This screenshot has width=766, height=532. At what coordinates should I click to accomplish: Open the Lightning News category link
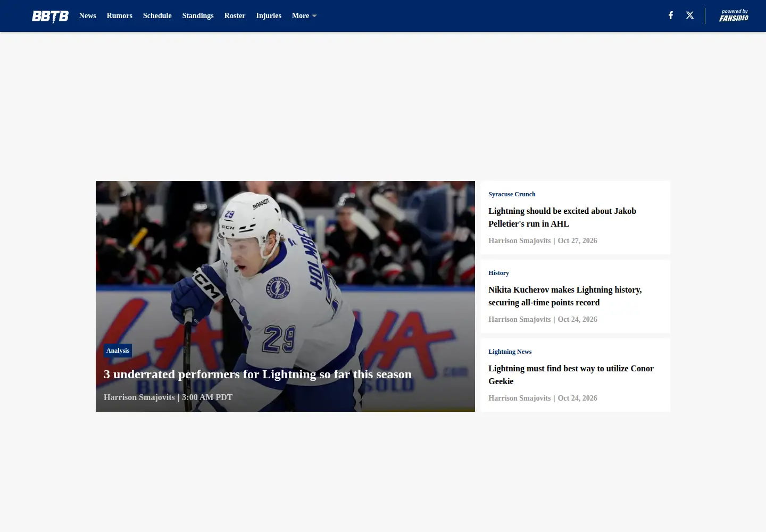[510, 352]
